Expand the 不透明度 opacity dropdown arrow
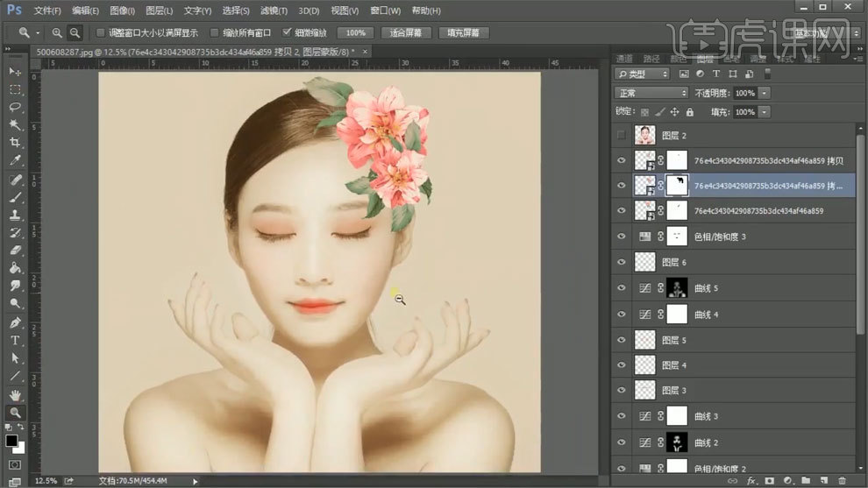Viewport: 868px width, 488px height. click(765, 93)
